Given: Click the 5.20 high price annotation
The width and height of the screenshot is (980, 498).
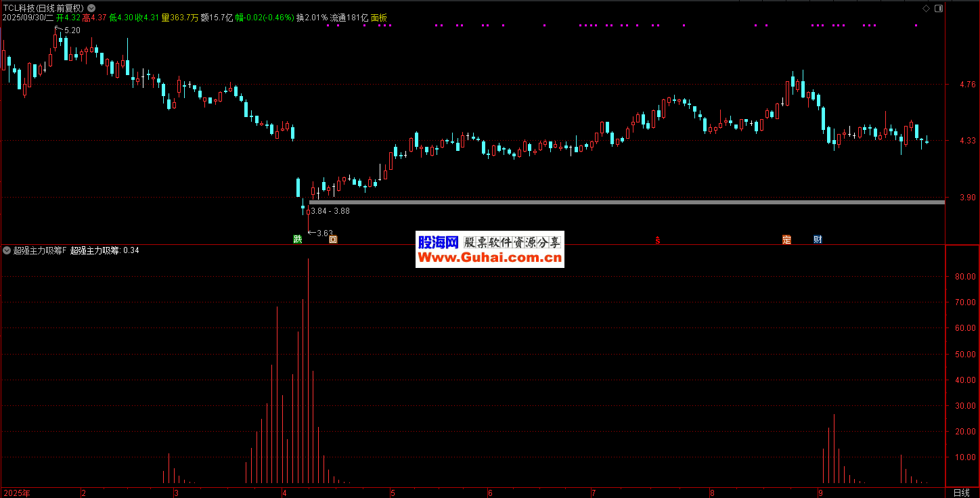Looking at the screenshot, I should (72, 30).
